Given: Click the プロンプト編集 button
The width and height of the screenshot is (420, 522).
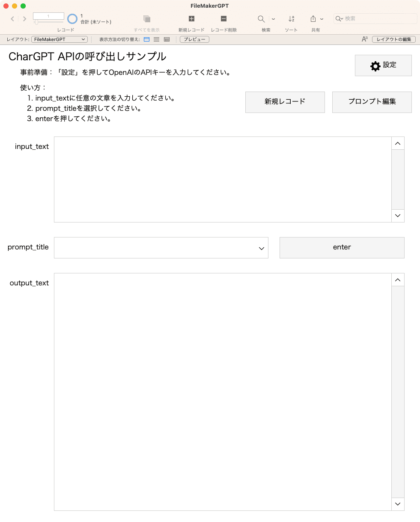Looking at the screenshot, I should [372, 102].
